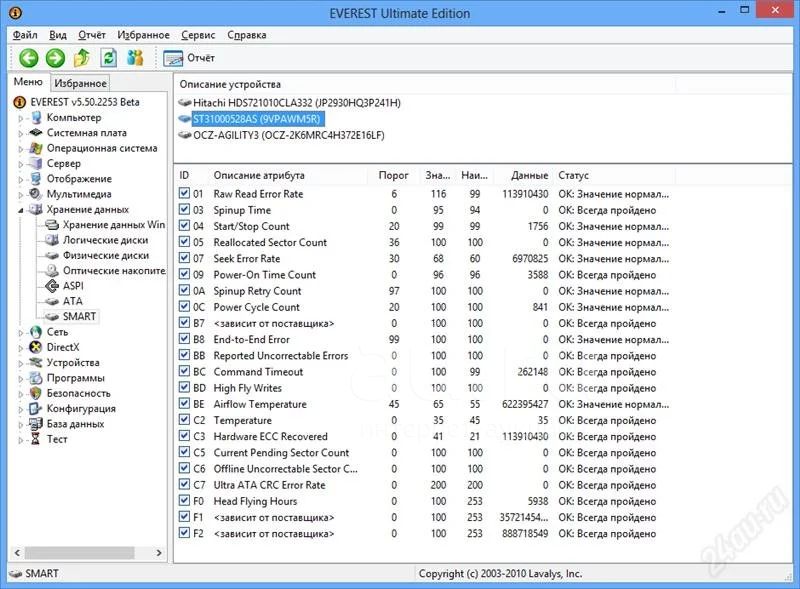Click the Hitachi HDS721010CLA332 drive icon
This screenshot has height=589, width=800.
tap(185, 103)
